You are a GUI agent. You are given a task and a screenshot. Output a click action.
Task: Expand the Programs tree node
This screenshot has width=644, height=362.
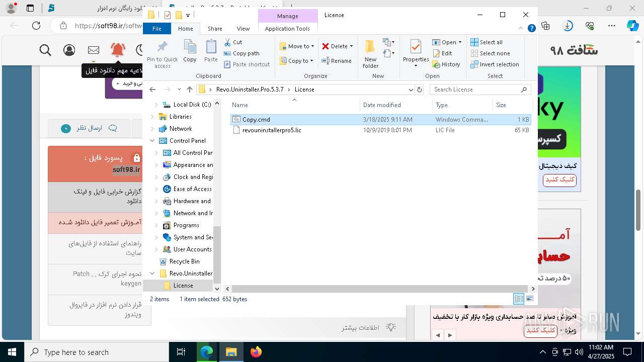[x=156, y=225]
